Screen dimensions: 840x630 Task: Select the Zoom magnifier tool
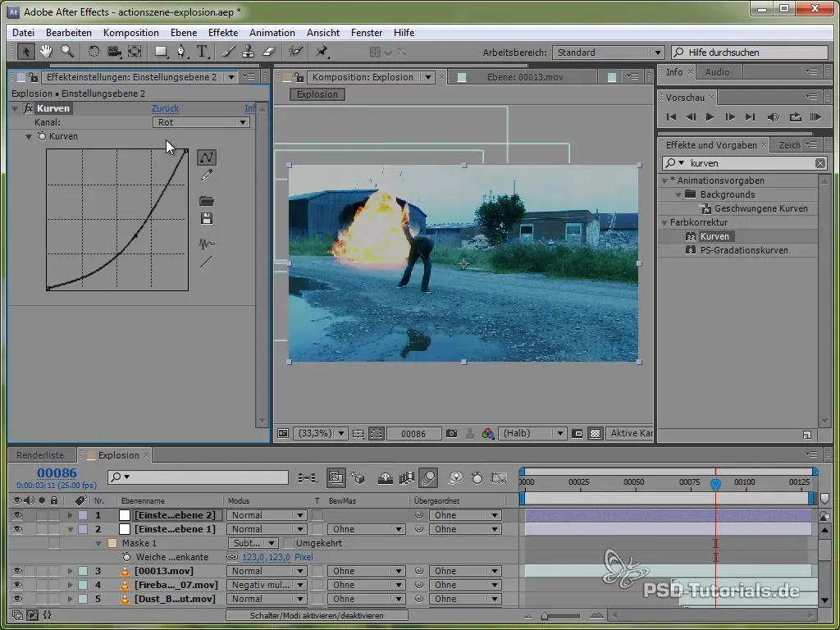pos(67,52)
